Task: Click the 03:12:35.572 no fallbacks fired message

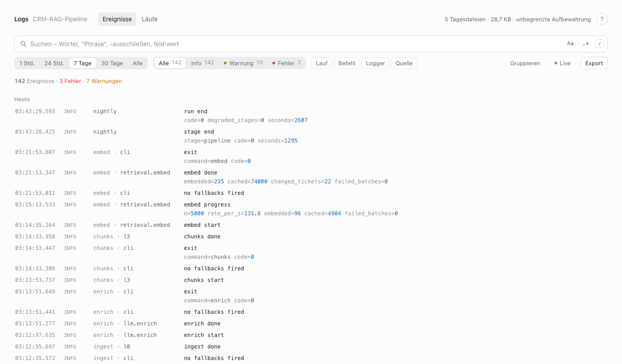Action: [214, 358]
